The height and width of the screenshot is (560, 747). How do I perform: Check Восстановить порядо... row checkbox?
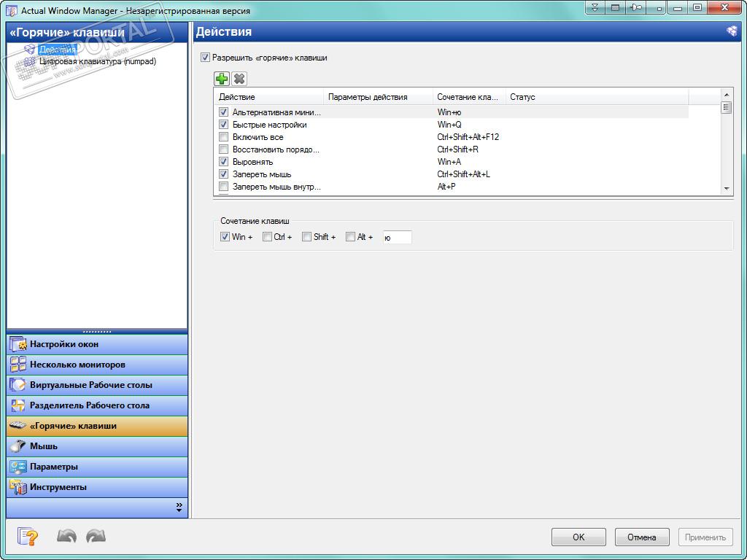223,149
